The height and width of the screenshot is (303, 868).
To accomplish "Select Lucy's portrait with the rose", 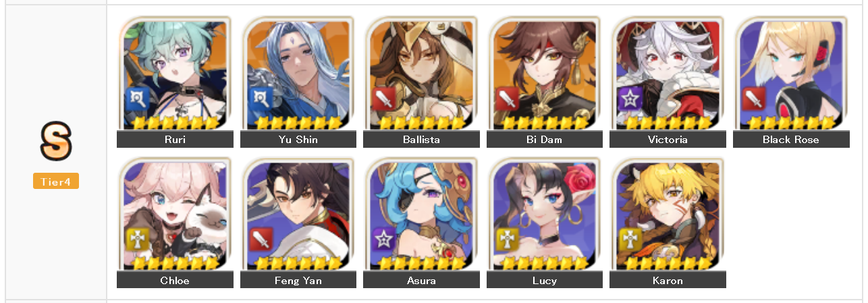I will click(x=545, y=213).
